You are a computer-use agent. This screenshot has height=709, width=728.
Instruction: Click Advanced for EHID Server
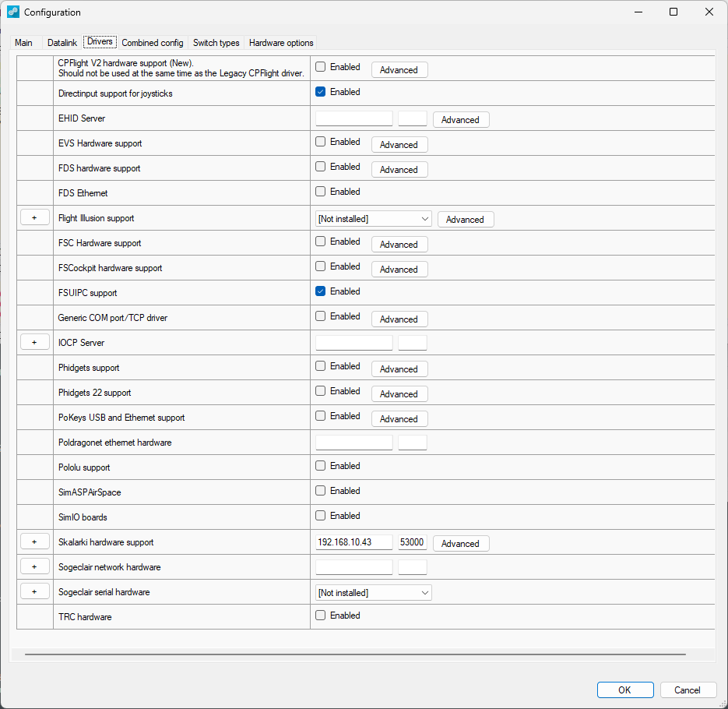tap(461, 120)
